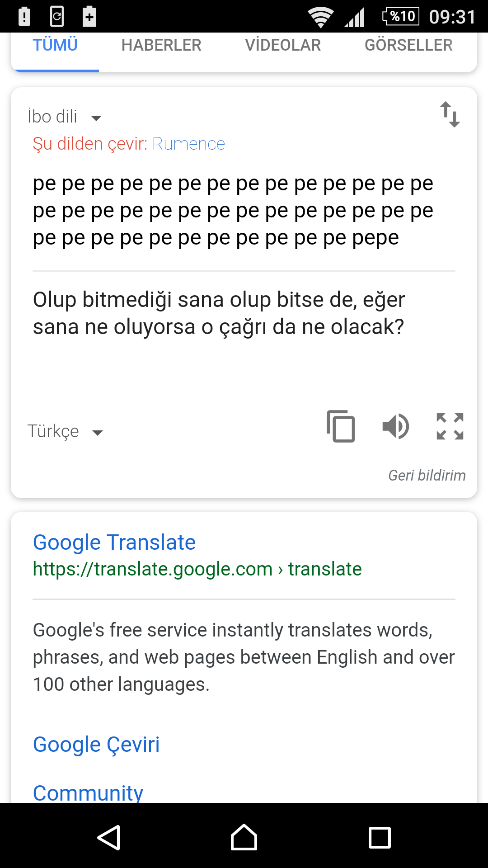Swap source and target languages
Image resolution: width=488 pixels, height=868 pixels.
(450, 114)
